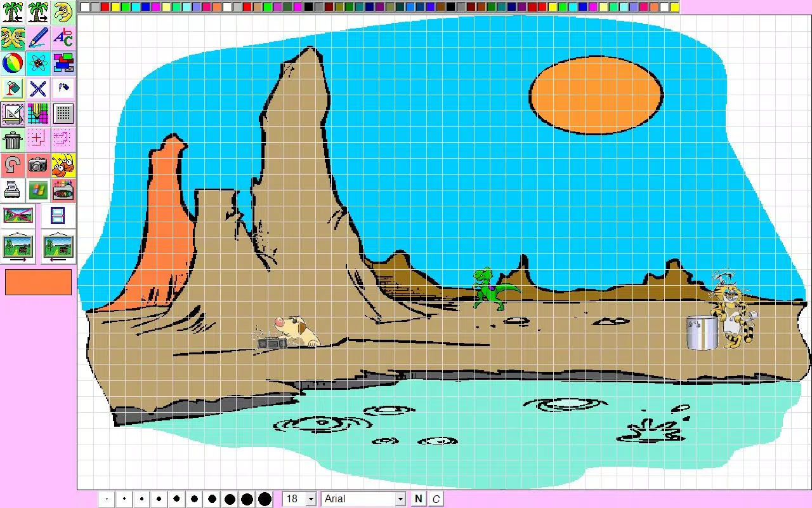
Task: Select the ruler and triangle drawing tool
Action: (13, 114)
